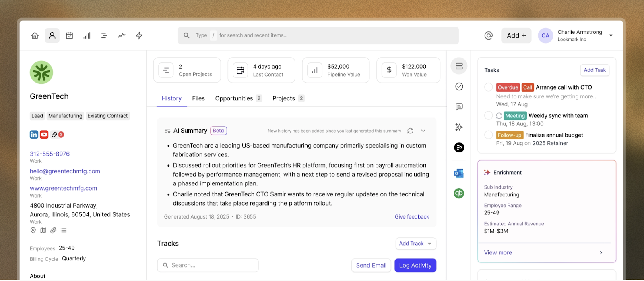Mark 'Arrange call with CTO' task complete
The width and height of the screenshot is (644, 281).
click(x=489, y=87)
